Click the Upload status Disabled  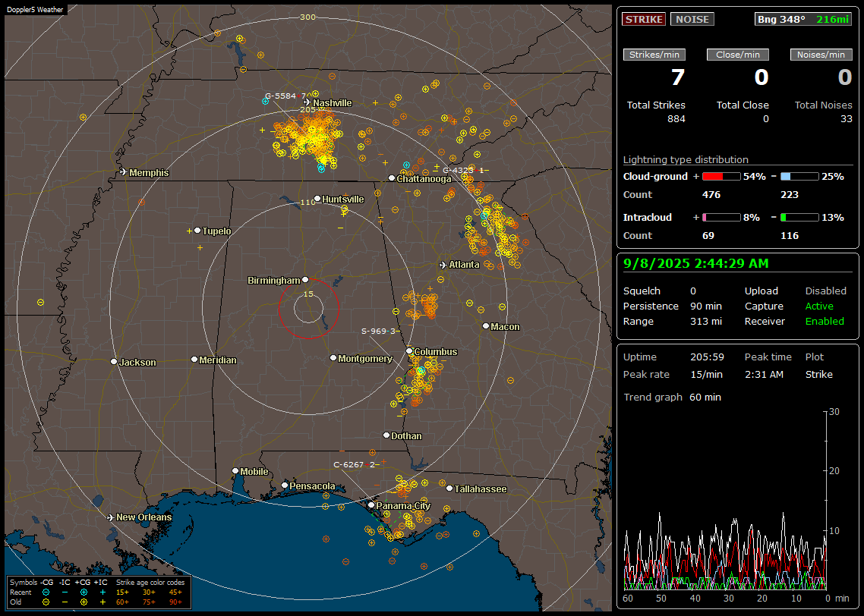[x=825, y=291]
